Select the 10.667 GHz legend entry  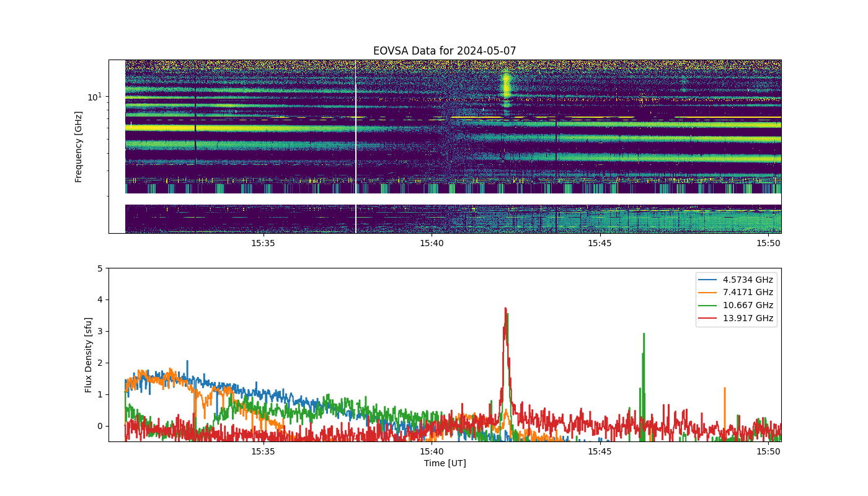[736, 305]
